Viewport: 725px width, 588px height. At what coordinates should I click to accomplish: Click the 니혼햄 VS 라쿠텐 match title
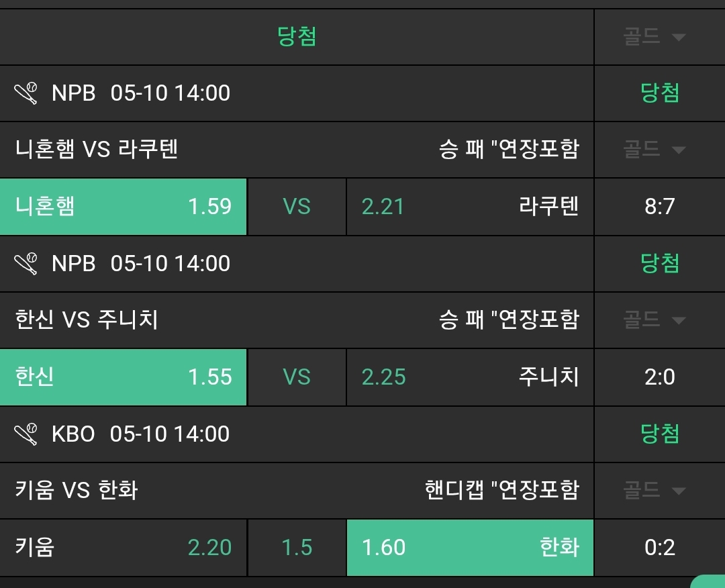pyautogui.click(x=97, y=149)
